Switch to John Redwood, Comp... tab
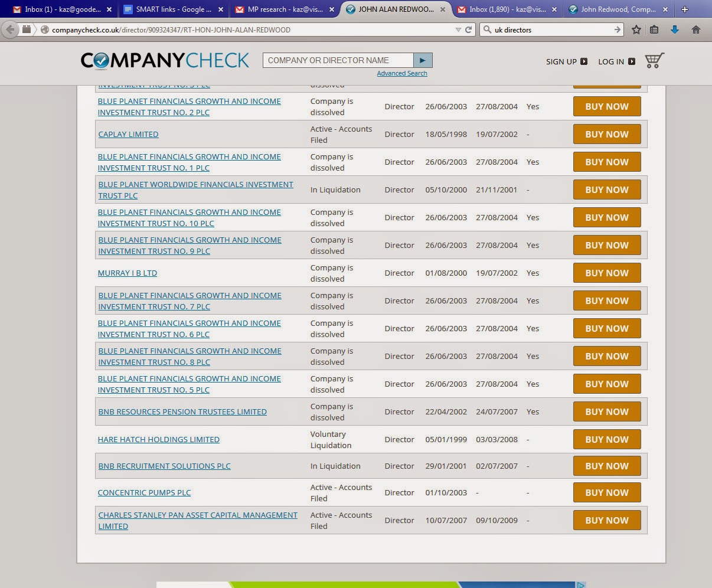This screenshot has width=712, height=588. tap(618, 9)
